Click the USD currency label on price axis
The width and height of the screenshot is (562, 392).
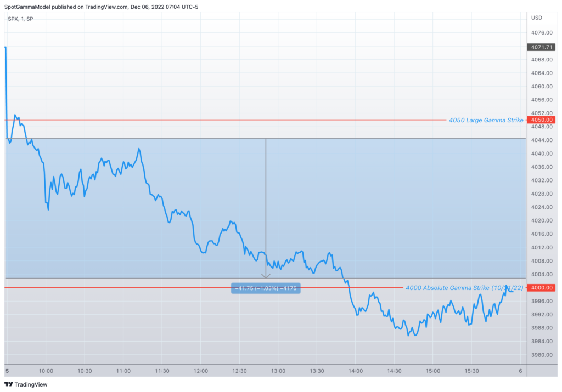tap(536, 18)
